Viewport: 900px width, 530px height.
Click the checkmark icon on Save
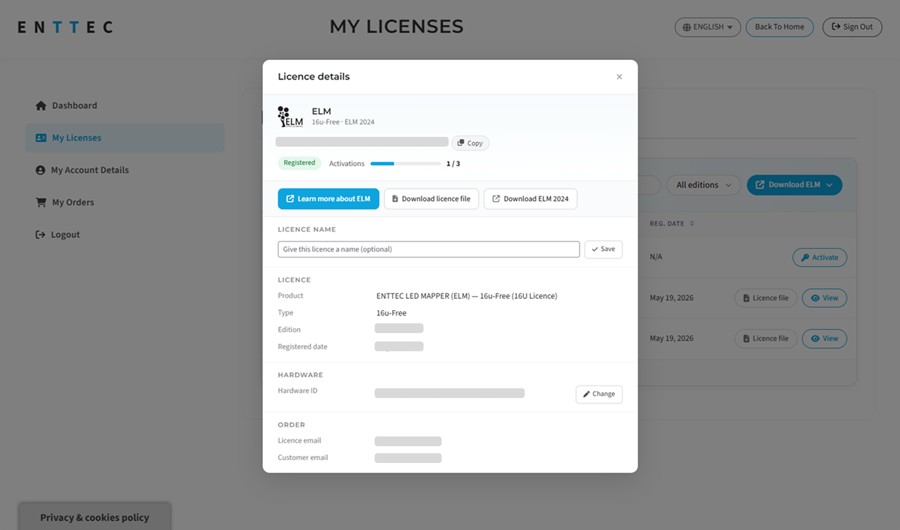click(595, 249)
